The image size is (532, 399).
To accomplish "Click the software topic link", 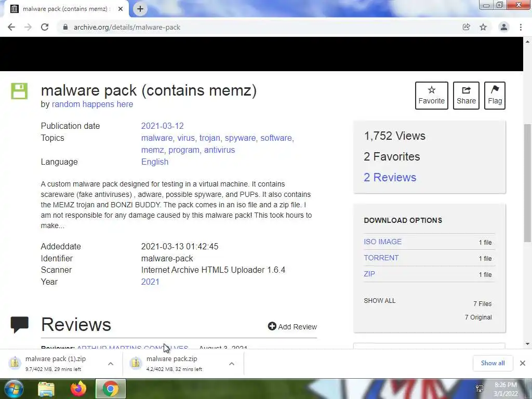I will [x=276, y=138].
